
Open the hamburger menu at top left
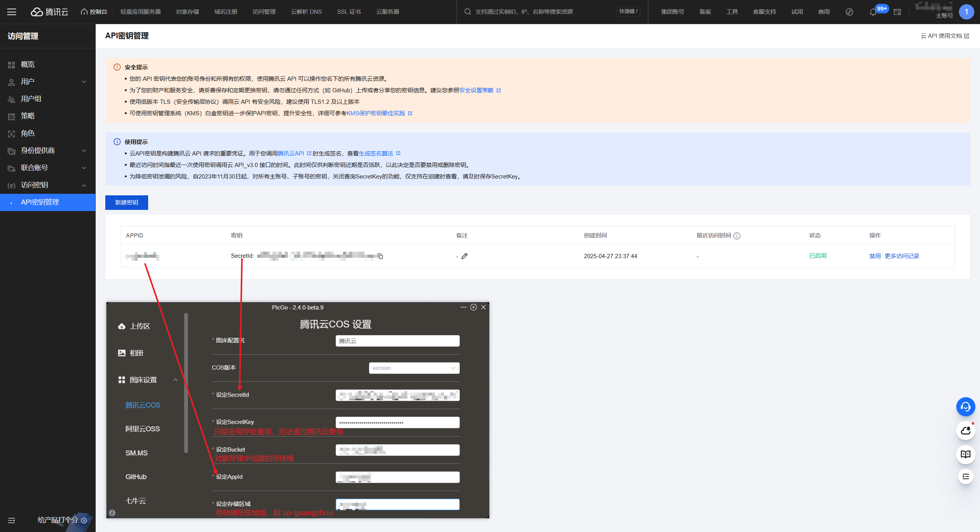(x=12, y=12)
